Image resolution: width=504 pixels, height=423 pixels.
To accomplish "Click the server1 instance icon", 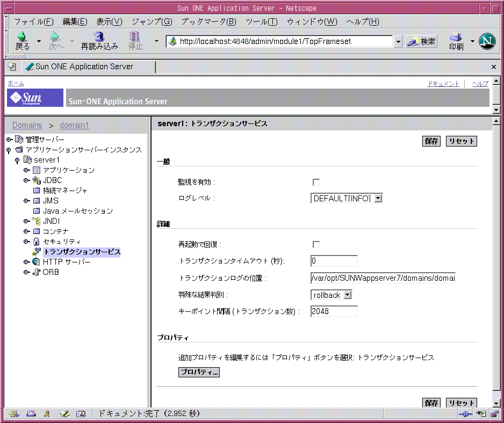I will (x=28, y=159).
